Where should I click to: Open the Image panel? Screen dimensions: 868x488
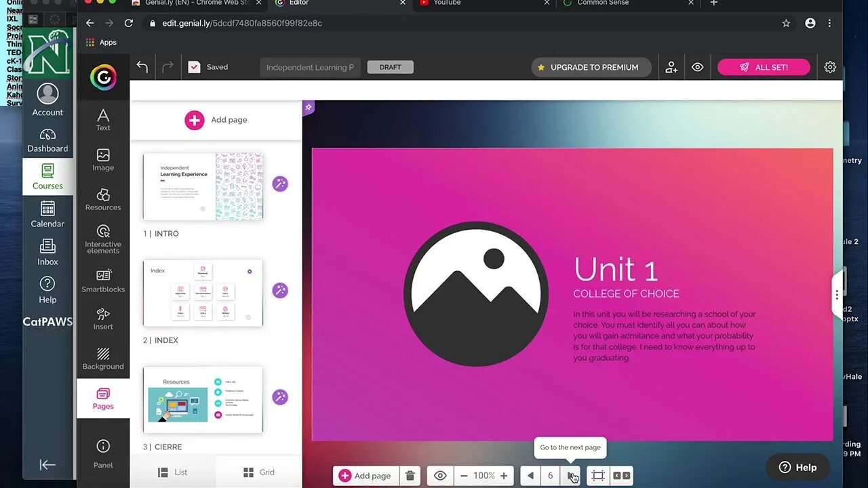103,160
